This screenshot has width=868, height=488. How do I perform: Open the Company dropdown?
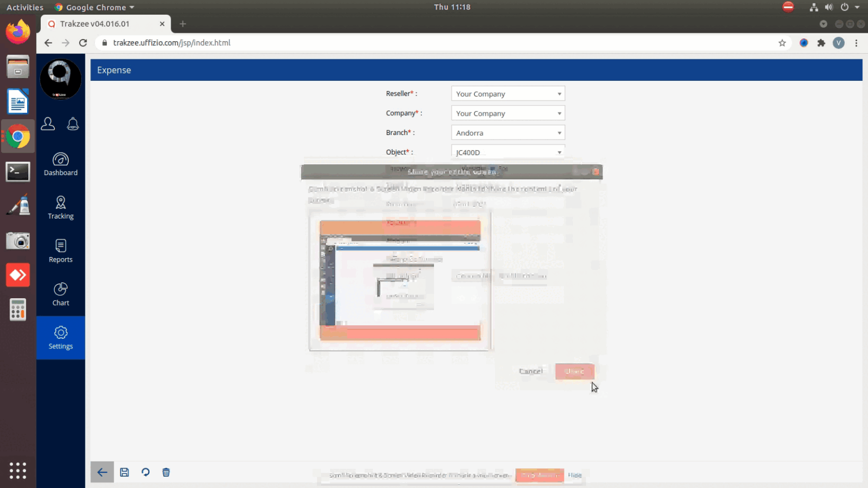point(507,114)
